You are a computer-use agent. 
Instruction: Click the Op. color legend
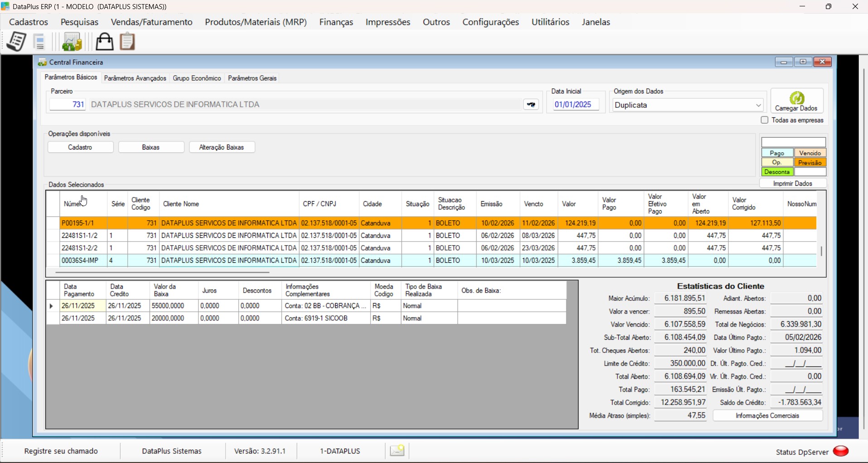777,163
